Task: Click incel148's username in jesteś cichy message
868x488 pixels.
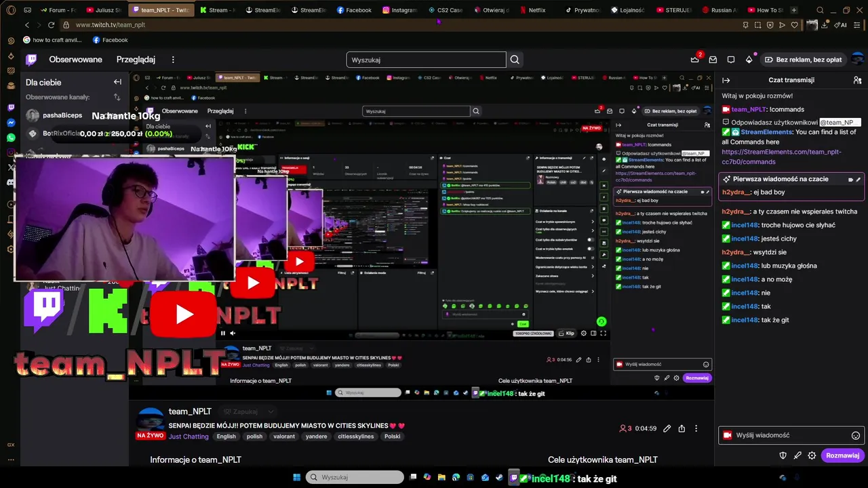Action: (x=745, y=239)
